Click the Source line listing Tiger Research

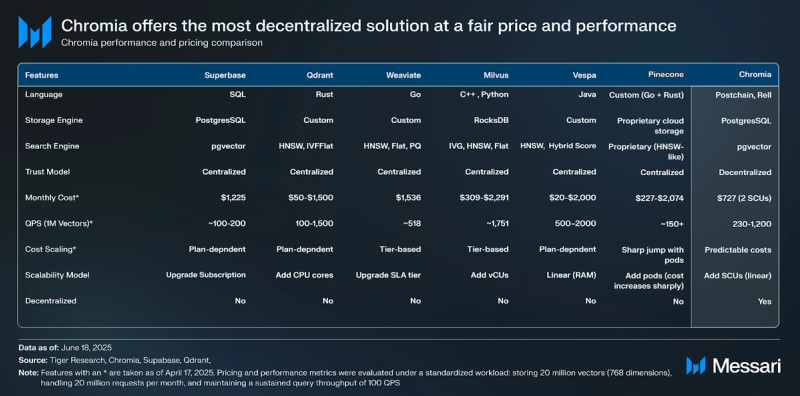[115, 360]
